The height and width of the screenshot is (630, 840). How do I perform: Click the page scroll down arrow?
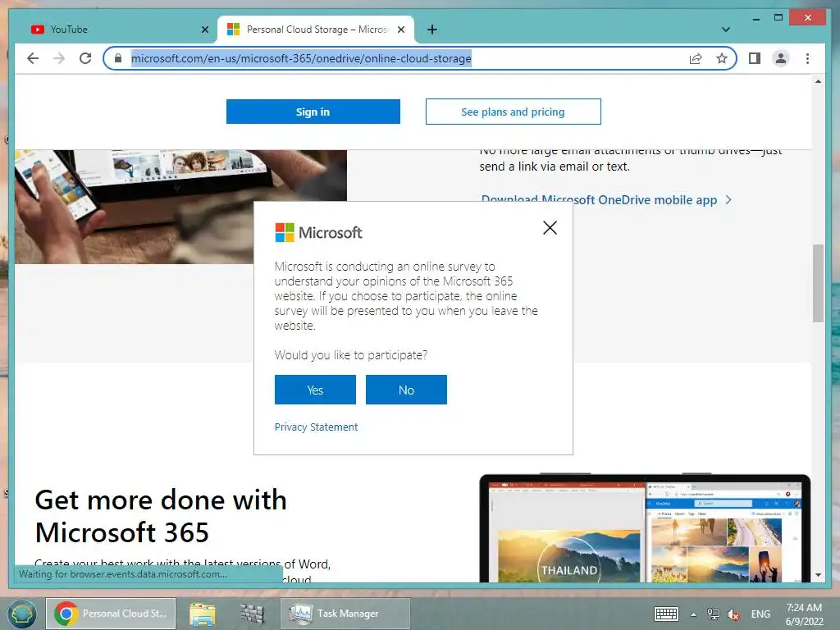click(x=818, y=575)
